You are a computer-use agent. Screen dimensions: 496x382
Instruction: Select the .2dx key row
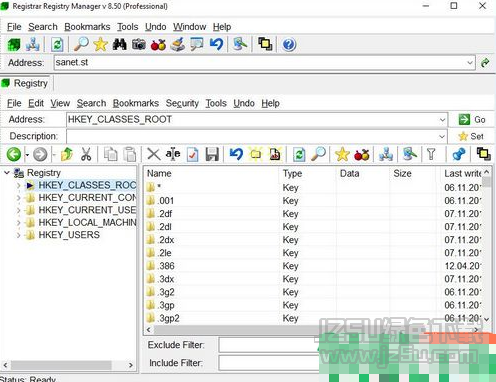pos(313,240)
